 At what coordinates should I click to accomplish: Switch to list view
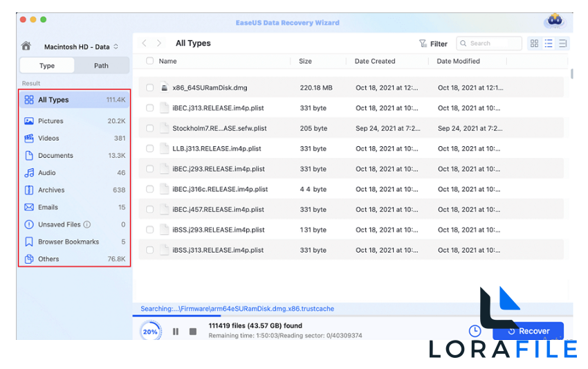point(549,44)
